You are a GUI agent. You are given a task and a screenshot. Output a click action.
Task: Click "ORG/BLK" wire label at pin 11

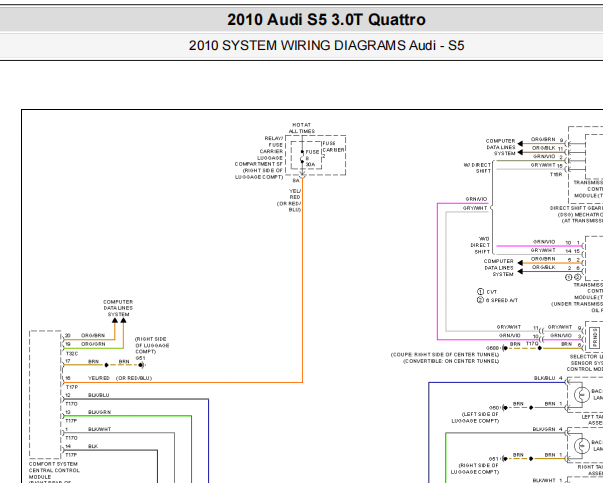click(x=543, y=148)
